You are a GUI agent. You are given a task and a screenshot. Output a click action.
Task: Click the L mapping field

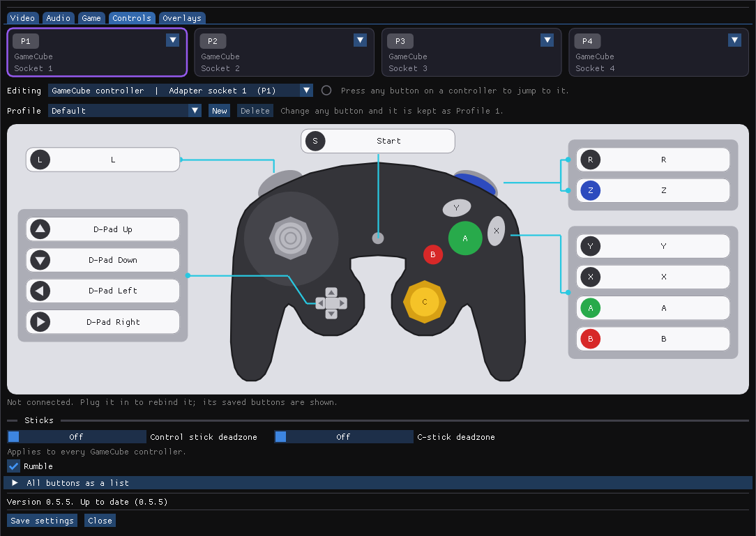(x=103, y=160)
